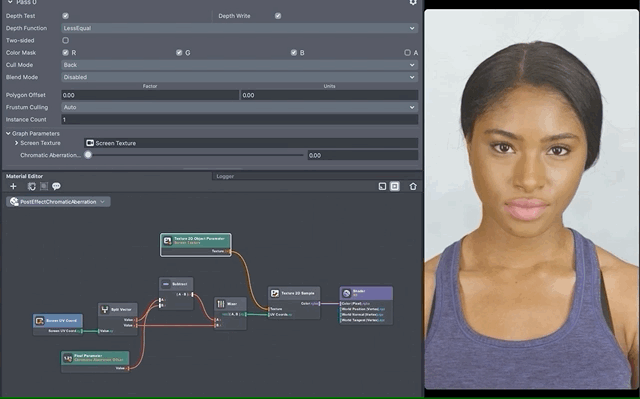Image resolution: width=640 pixels, height=399 pixels.
Task: Enable the Two-sided checkbox
Action: click(x=65, y=40)
